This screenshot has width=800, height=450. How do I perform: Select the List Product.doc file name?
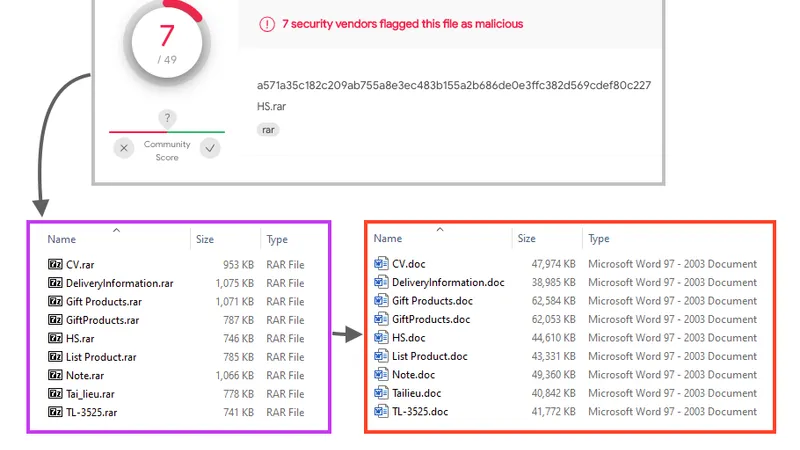tap(430, 356)
